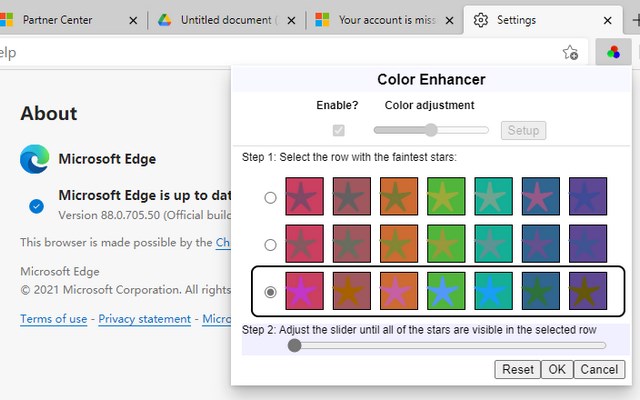
Task: Switch to the Untitled document tab
Action: coord(225,19)
